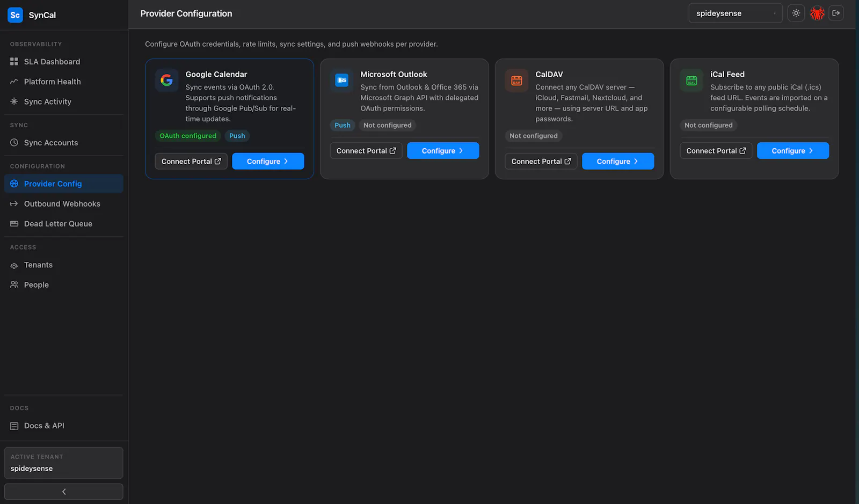Open Docs & API page
Screen dimensions: 859x504
(x=64, y=426)
